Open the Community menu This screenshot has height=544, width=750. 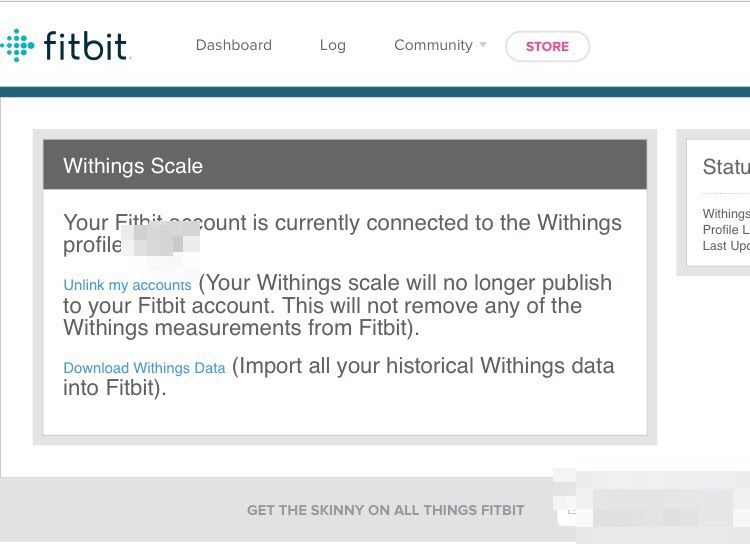tap(432, 45)
